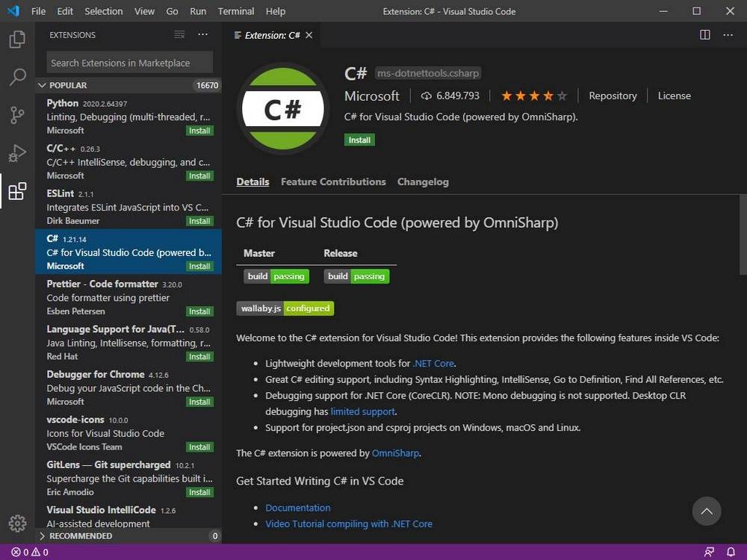Follow the .NET Core link
Image resolution: width=747 pixels, height=560 pixels.
[433, 364]
